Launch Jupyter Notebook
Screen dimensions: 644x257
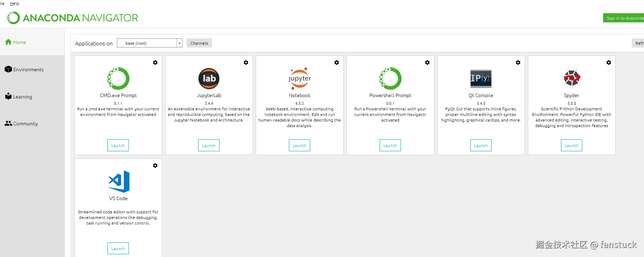pos(299,145)
